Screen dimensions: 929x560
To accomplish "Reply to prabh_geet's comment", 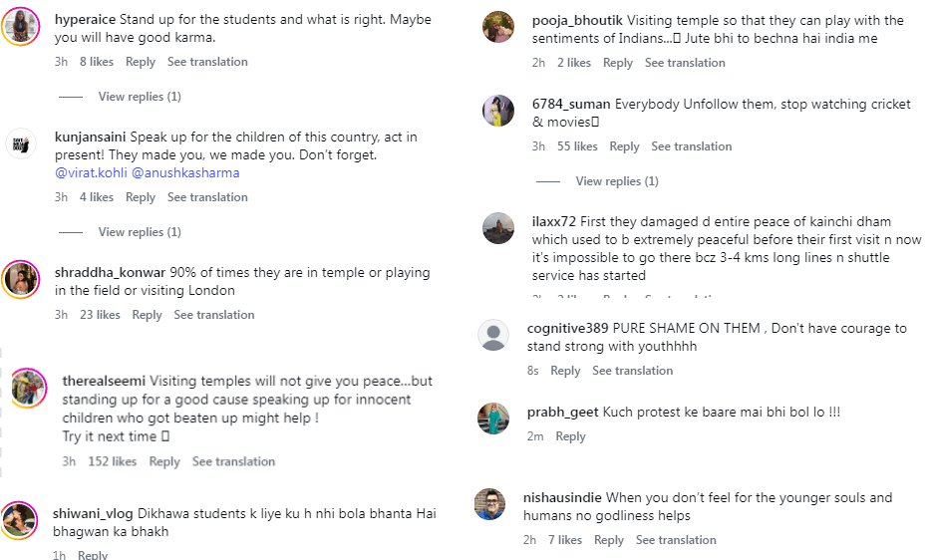I will 570,436.
